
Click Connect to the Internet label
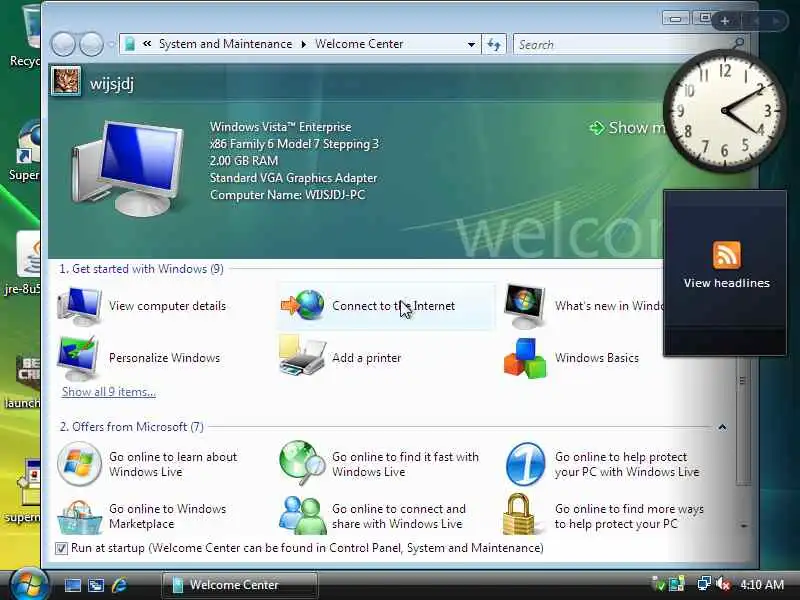393,306
